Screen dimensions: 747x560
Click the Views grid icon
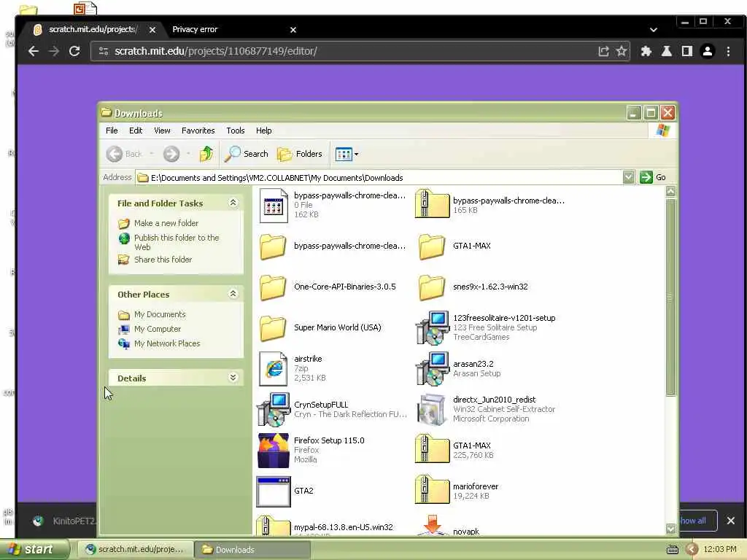(x=344, y=154)
